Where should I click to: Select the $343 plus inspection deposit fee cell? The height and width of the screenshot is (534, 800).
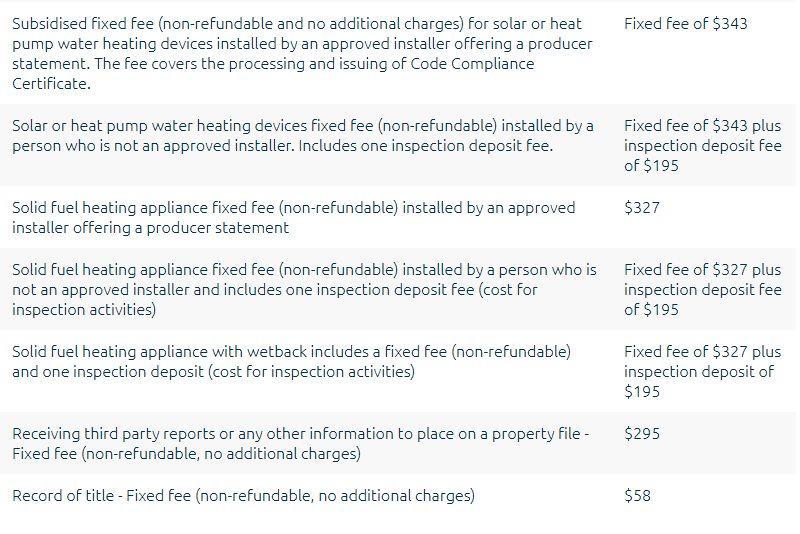click(x=703, y=145)
